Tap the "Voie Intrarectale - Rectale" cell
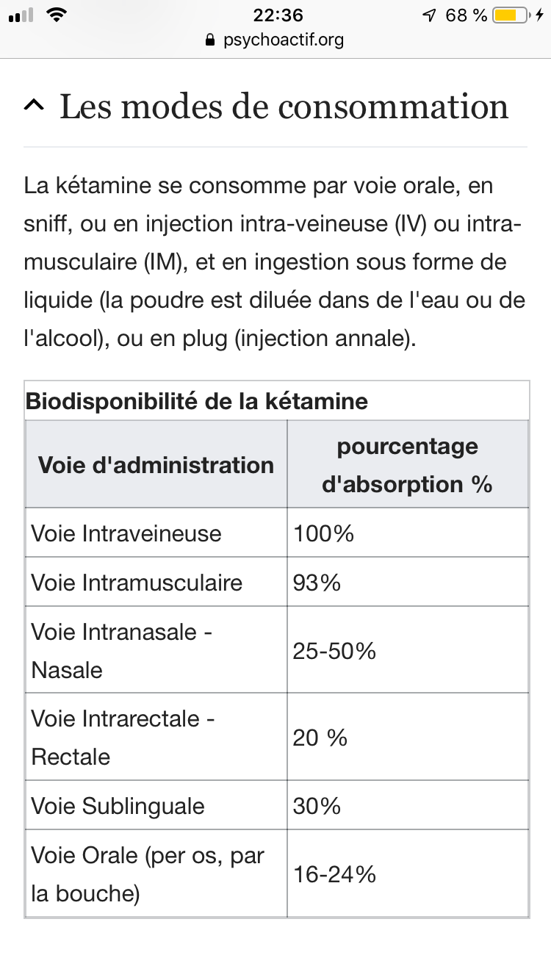 click(x=123, y=738)
